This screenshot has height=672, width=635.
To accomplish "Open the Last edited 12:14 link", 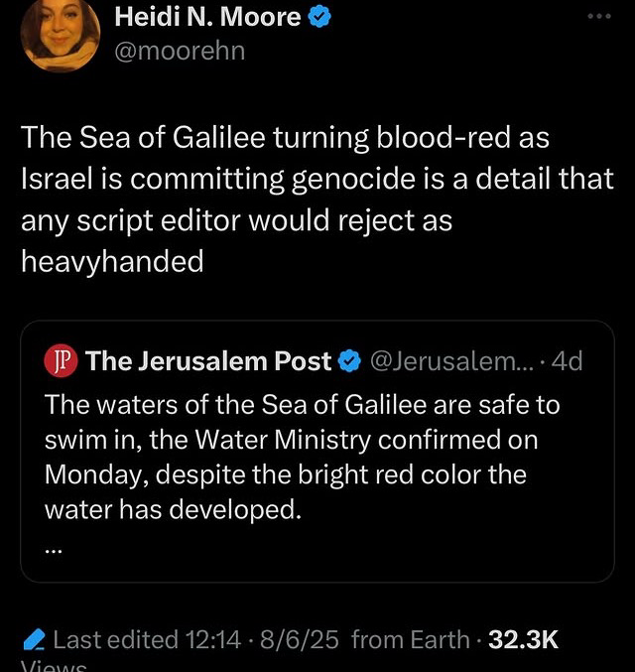I will (x=147, y=640).
